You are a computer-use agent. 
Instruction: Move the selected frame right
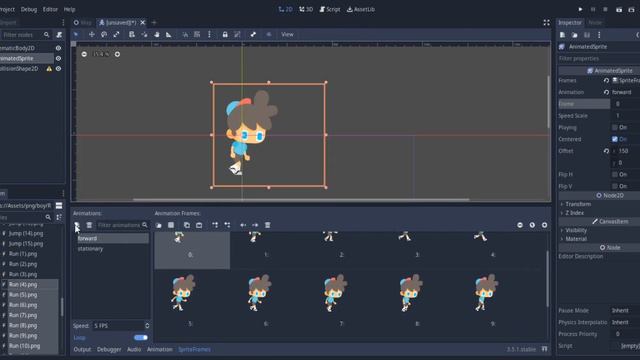coord(255,225)
